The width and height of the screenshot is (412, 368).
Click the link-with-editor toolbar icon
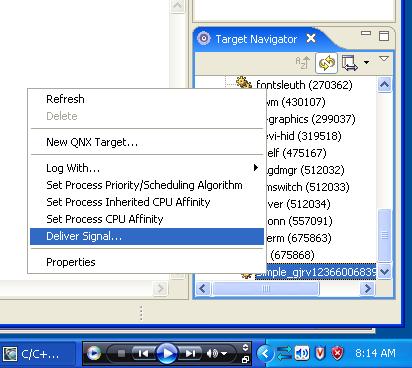pos(350,63)
